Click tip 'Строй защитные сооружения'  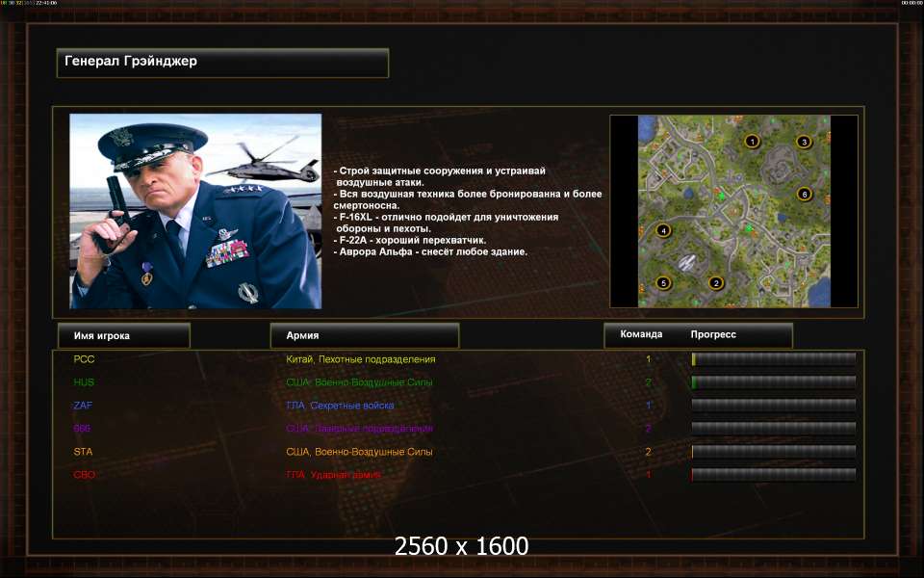440,176
